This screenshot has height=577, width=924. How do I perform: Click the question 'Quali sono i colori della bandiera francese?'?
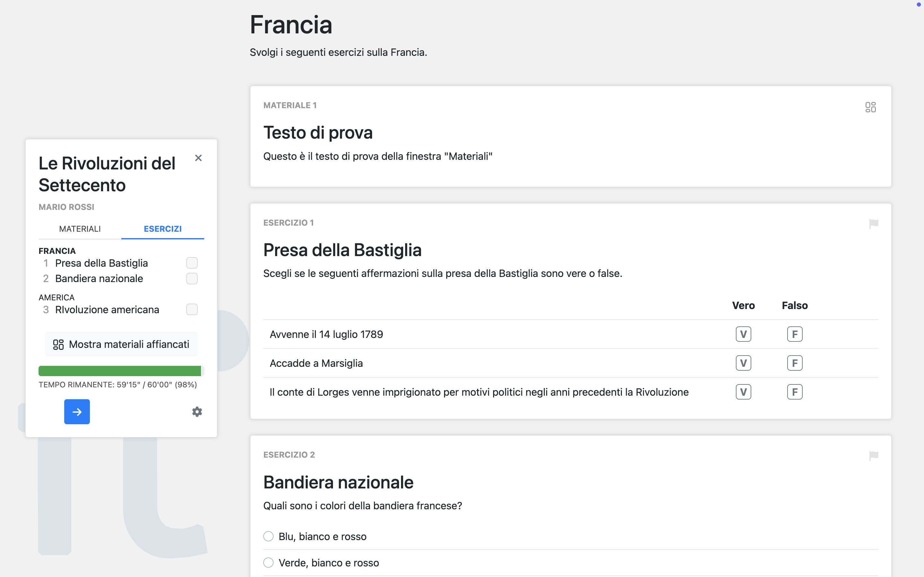(362, 506)
